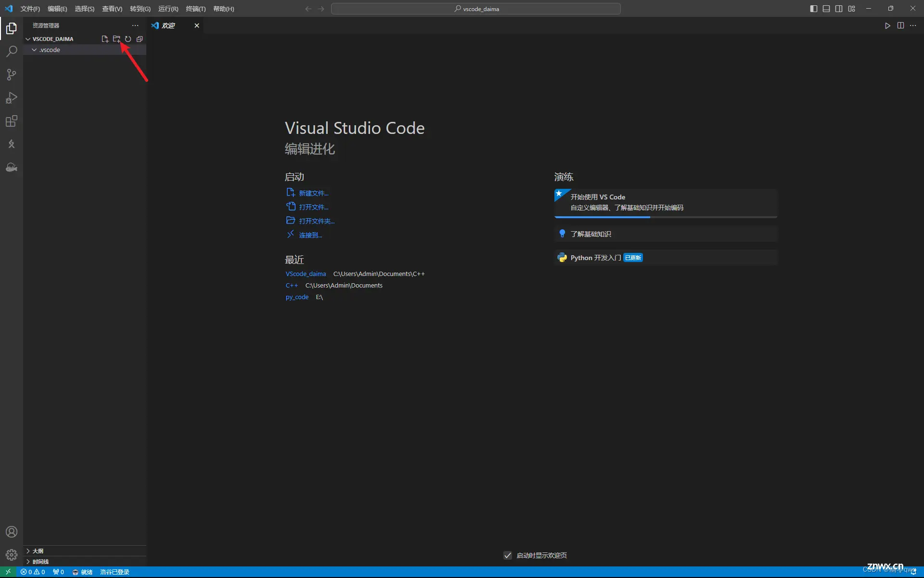Open the Docker whale view in activity bar
Viewport: 924px width, 578px height.
coord(12,167)
